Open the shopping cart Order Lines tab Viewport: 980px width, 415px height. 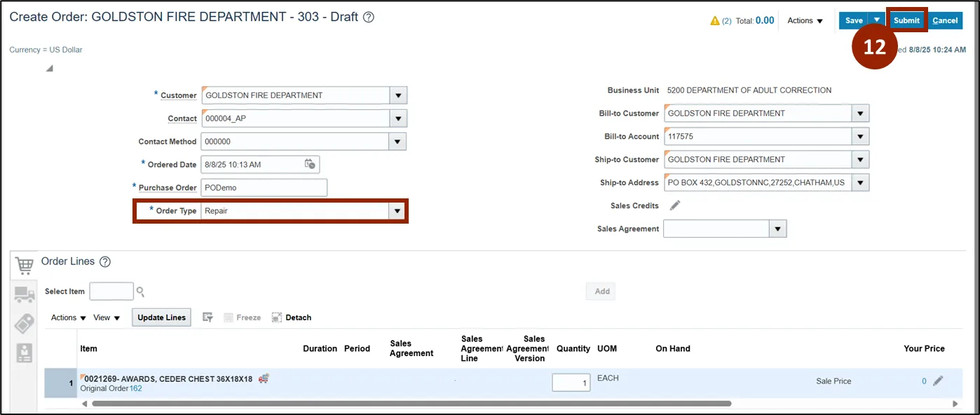pos(25,266)
